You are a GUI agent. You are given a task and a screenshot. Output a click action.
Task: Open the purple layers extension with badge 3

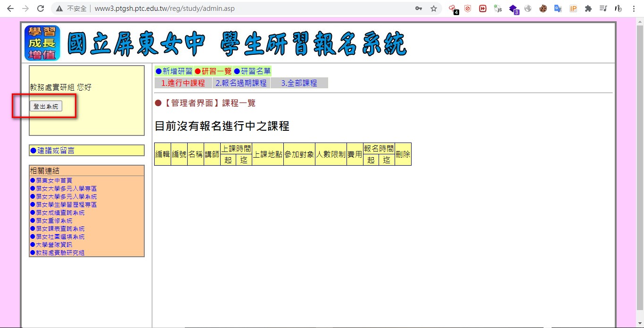pos(513,8)
